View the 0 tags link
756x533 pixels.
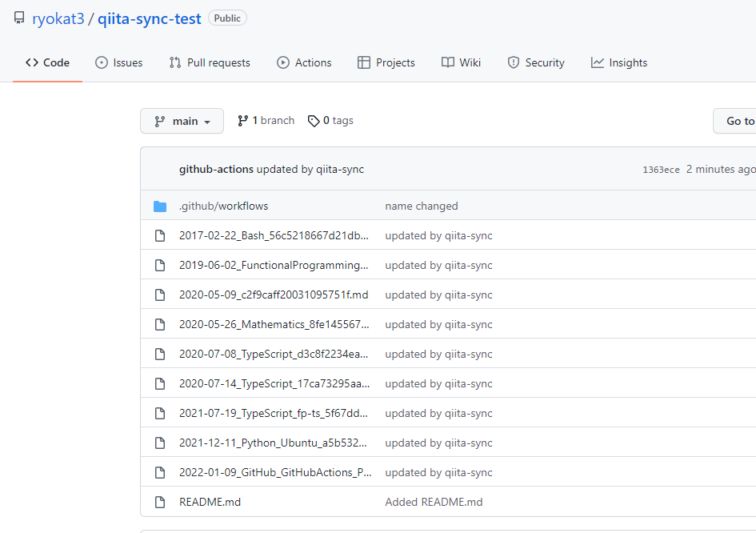pyautogui.click(x=330, y=121)
